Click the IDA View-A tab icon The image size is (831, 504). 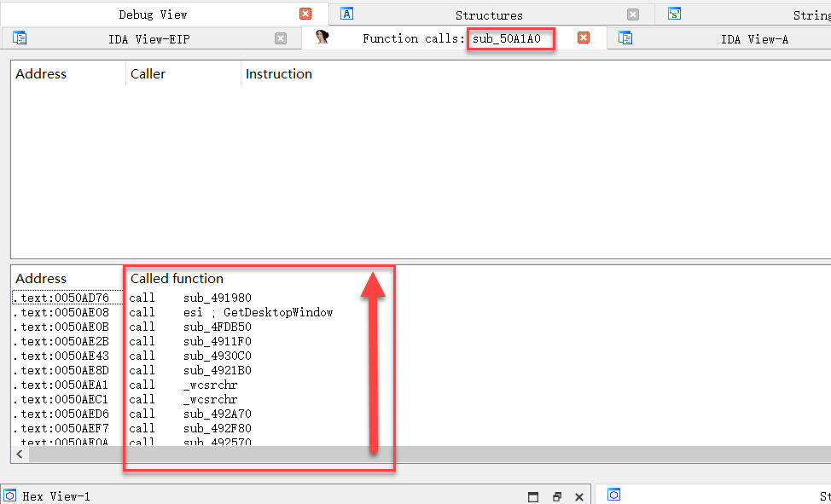[625, 38]
